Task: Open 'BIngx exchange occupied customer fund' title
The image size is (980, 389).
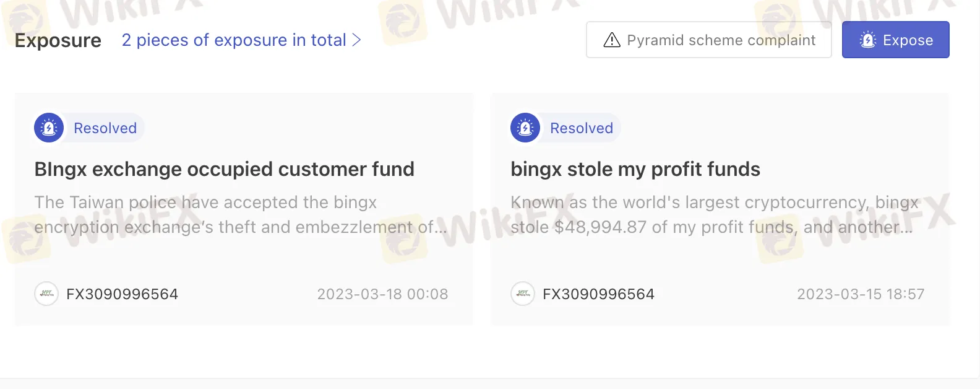Action: point(225,169)
